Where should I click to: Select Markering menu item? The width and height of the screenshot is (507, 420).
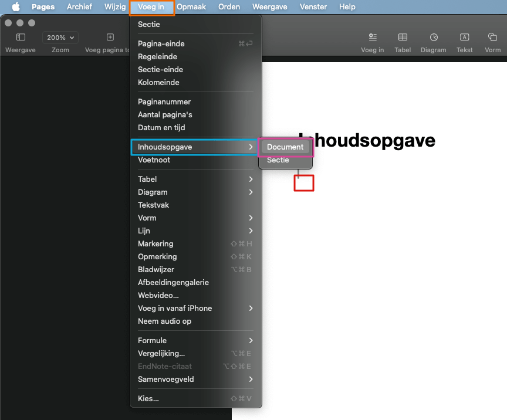pos(195,244)
